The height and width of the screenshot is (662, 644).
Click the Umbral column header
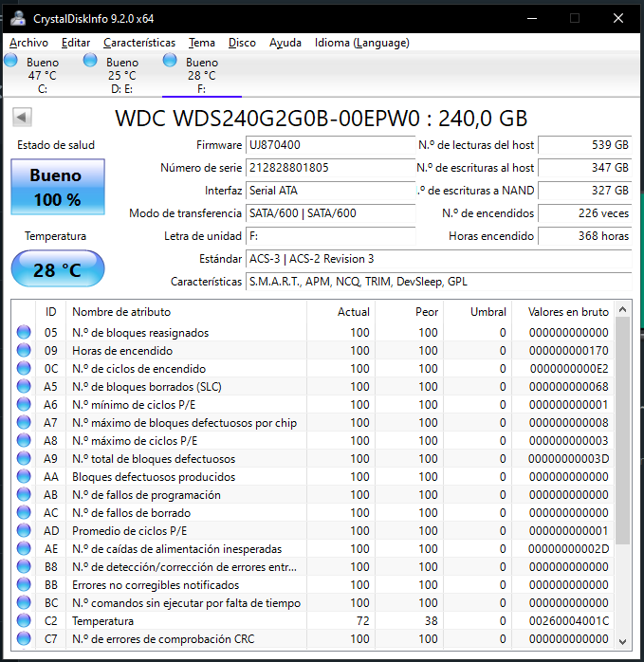(478, 312)
